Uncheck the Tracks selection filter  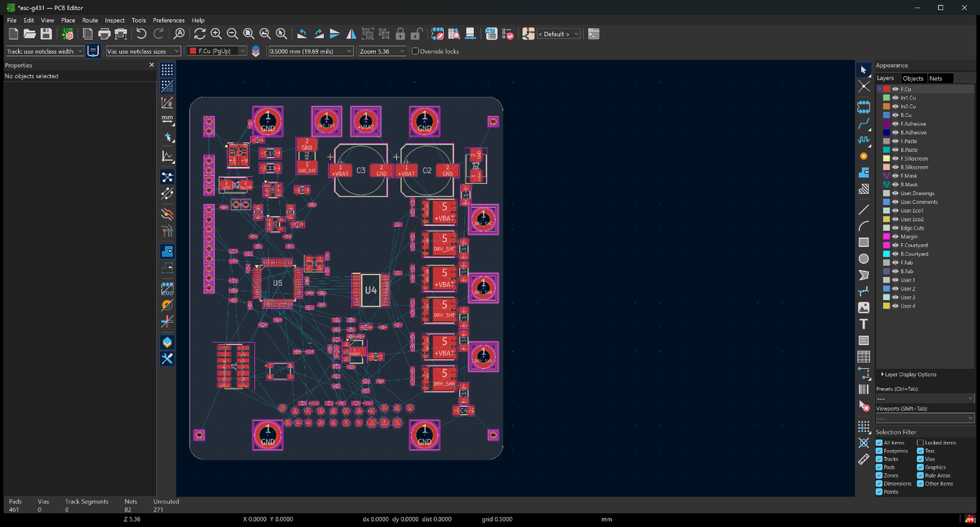(x=879, y=459)
